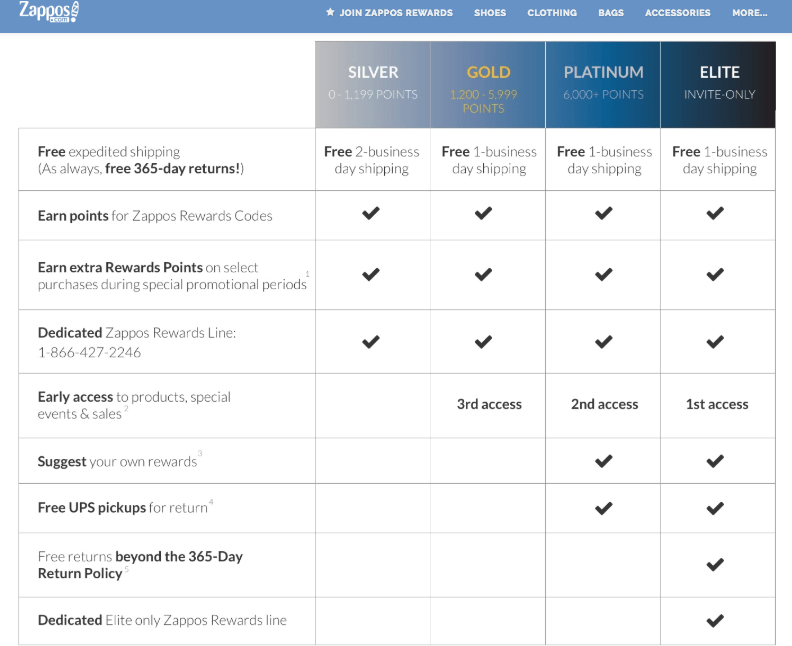This screenshot has height=646, width=792.
Task: Open the Clothing menu
Action: (552, 13)
